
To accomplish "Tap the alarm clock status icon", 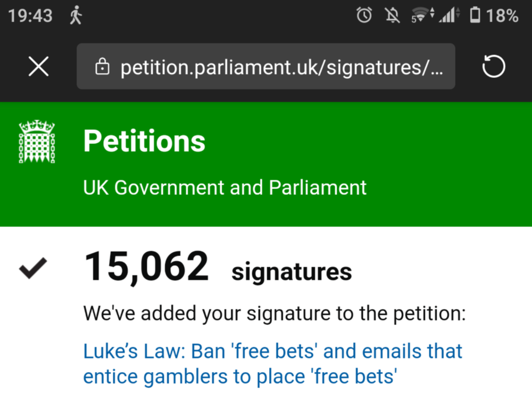I will point(364,15).
